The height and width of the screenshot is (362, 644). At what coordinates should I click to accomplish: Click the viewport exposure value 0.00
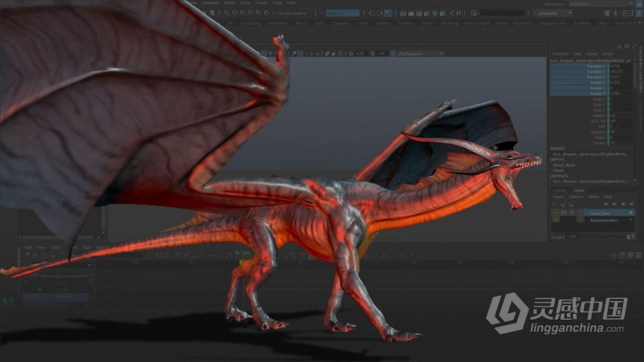click(x=360, y=54)
